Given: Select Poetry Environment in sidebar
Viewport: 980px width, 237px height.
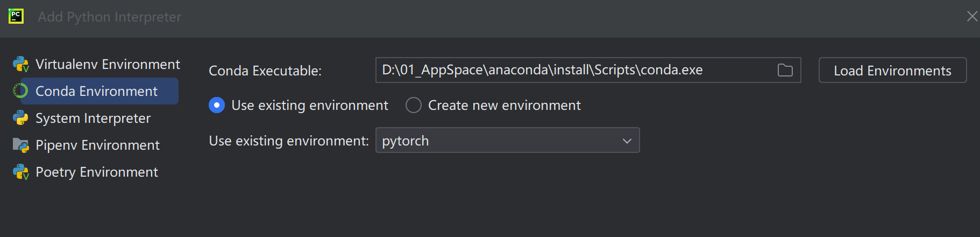Looking at the screenshot, I should (x=96, y=172).
